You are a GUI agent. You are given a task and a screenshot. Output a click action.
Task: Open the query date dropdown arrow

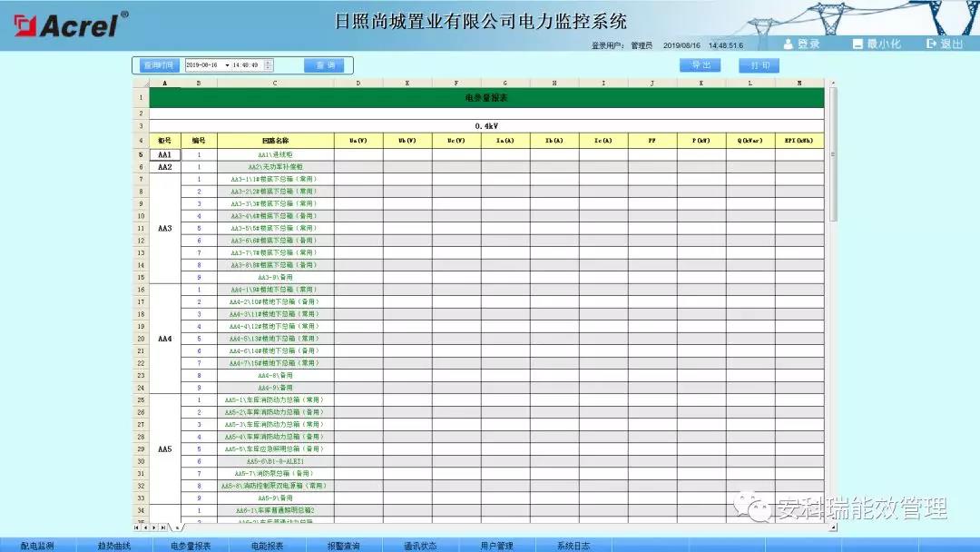tap(227, 65)
